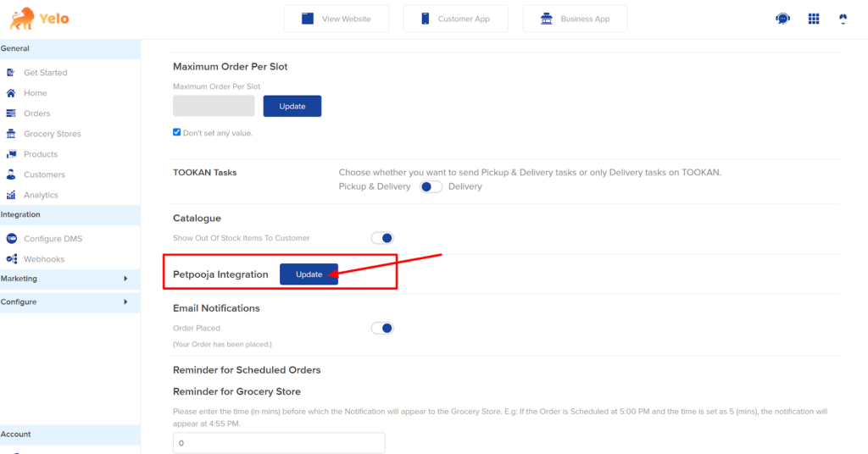Viewport: 868px width, 454px height.
Task: Click the Petpooja Integration heading
Action: [x=220, y=274]
